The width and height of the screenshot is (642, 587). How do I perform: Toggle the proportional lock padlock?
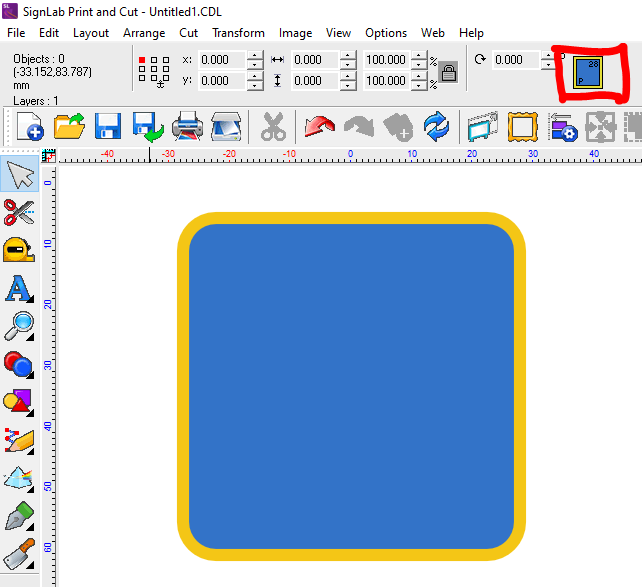pyautogui.click(x=448, y=73)
